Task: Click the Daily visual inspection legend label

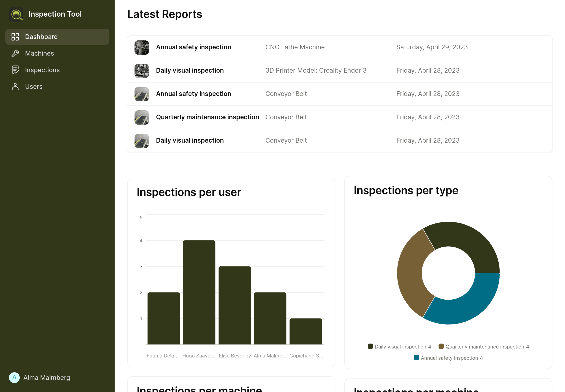Action: 400,347
